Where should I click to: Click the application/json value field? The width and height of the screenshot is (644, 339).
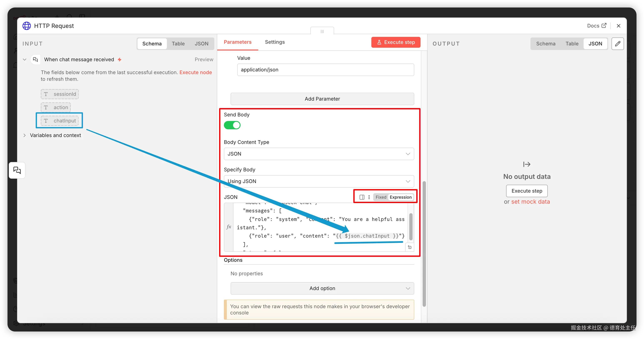[325, 70]
